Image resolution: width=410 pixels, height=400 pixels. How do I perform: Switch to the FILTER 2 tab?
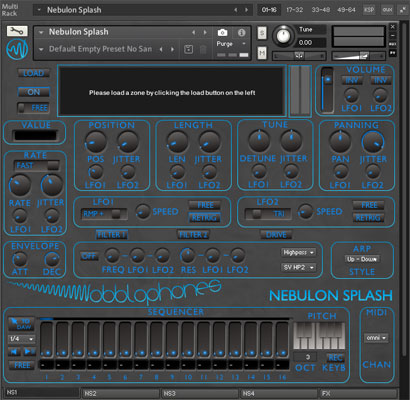tap(193, 235)
